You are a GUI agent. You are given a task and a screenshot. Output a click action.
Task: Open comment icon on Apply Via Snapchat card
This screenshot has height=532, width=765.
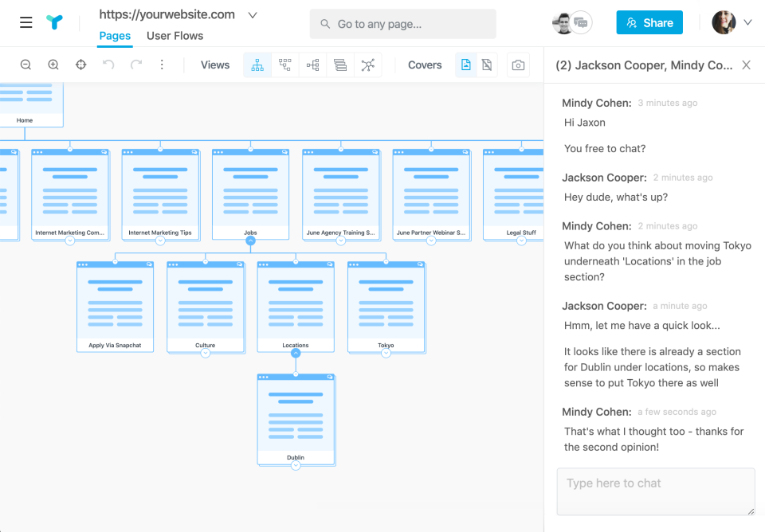[149, 264]
